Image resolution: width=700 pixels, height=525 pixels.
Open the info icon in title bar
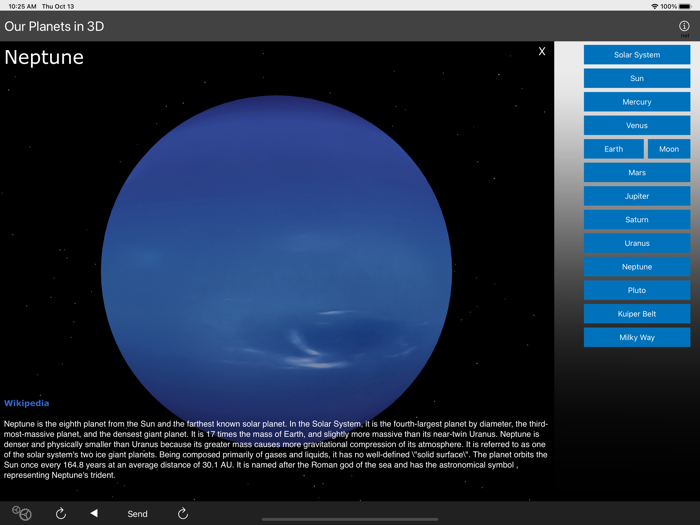(x=684, y=26)
